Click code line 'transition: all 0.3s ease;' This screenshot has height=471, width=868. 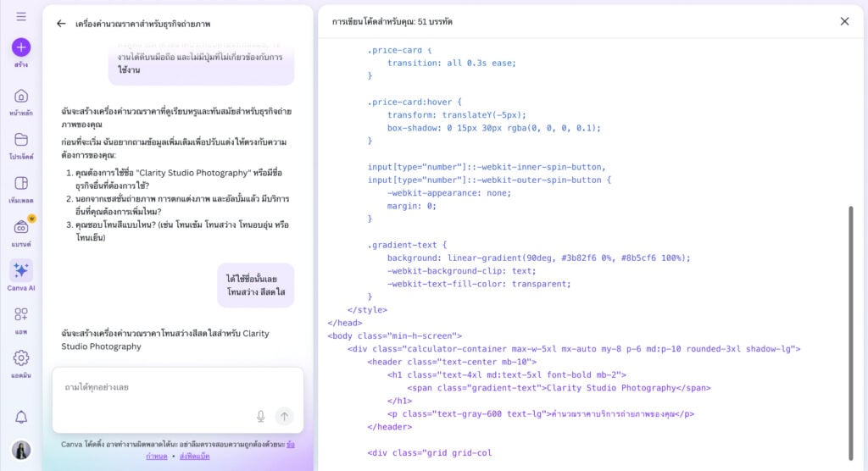451,63
